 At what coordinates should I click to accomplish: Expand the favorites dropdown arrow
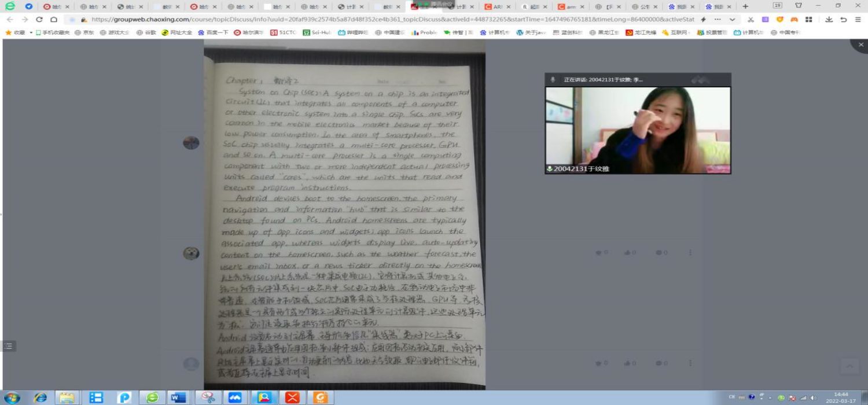[x=31, y=32]
